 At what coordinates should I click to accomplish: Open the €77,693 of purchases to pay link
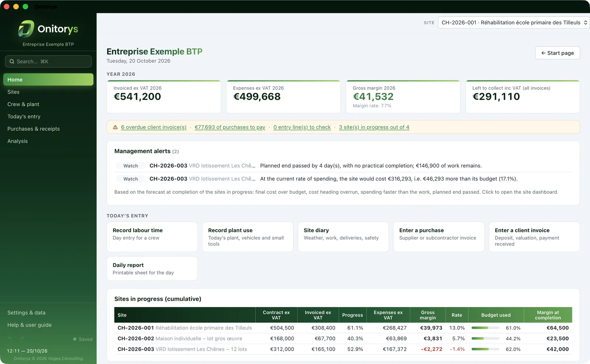tap(230, 127)
